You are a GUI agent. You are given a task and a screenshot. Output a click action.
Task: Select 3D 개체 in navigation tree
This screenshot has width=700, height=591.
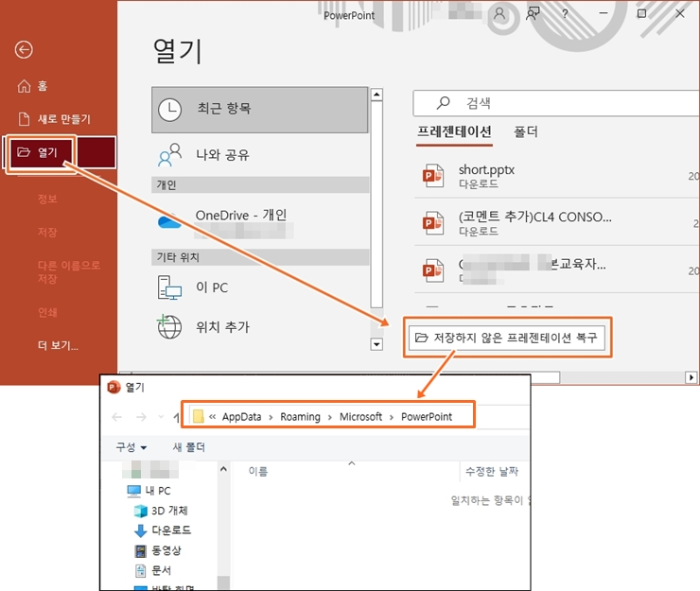tap(161, 511)
